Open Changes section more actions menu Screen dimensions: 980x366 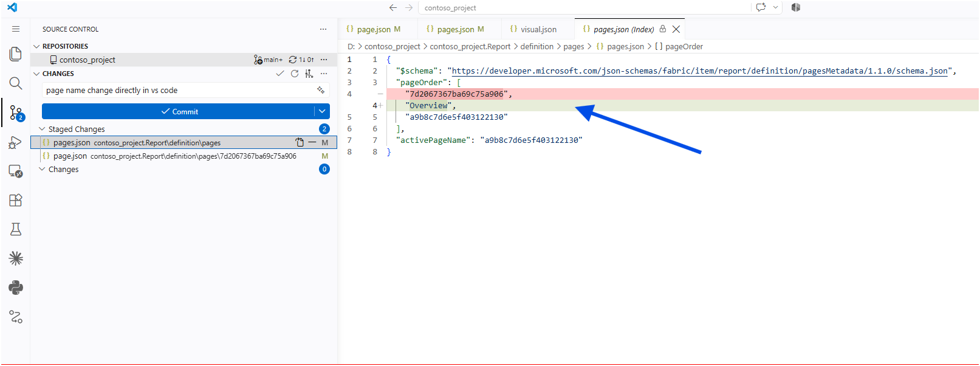coord(324,74)
